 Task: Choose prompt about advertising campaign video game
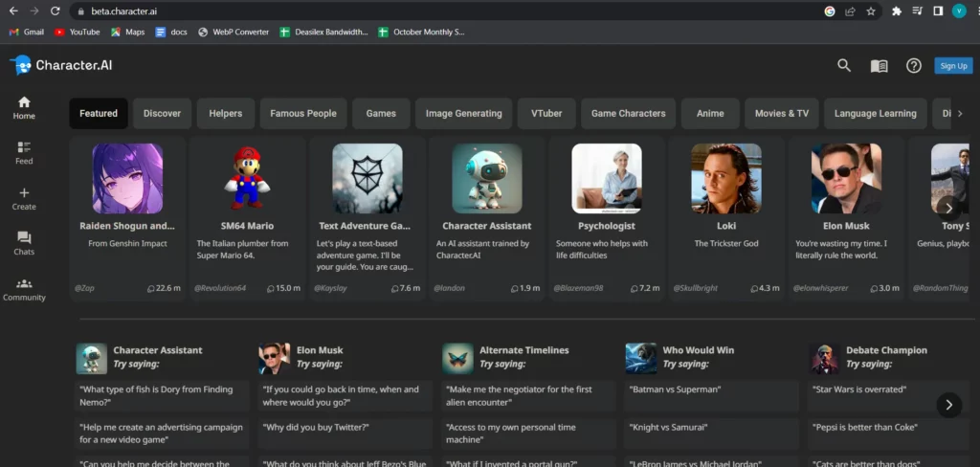click(161, 434)
